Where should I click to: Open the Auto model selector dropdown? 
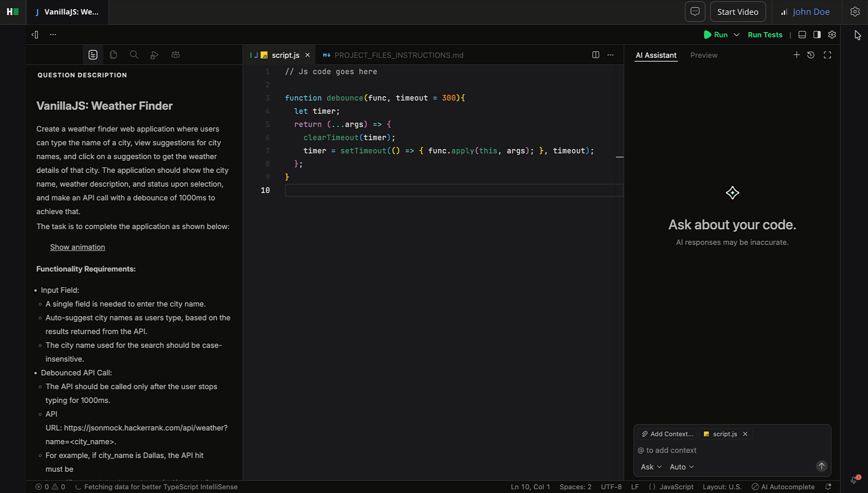[x=681, y=467]
